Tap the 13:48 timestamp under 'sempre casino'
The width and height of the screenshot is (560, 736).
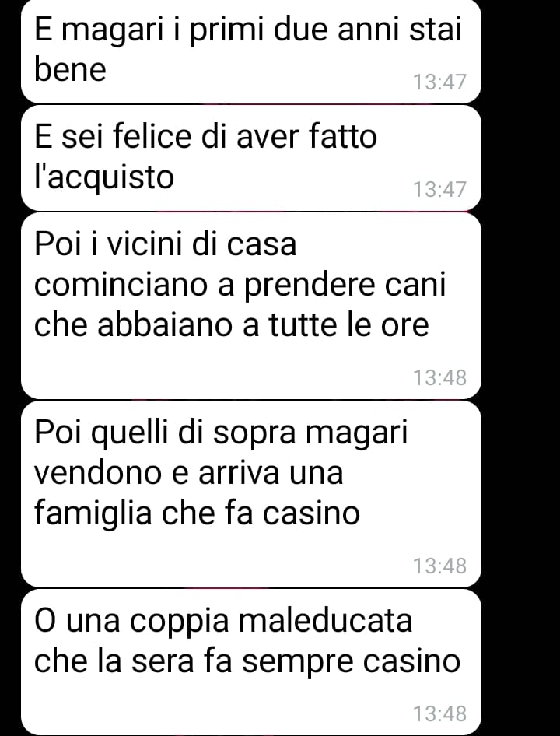[x=439, y=713]
